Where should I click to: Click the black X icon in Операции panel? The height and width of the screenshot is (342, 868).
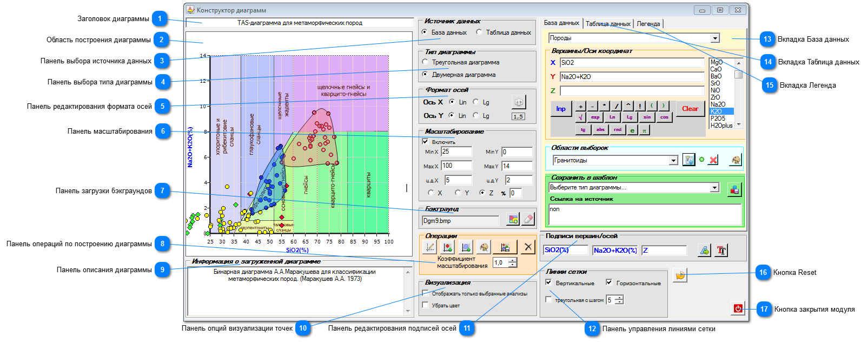point(528,247)
